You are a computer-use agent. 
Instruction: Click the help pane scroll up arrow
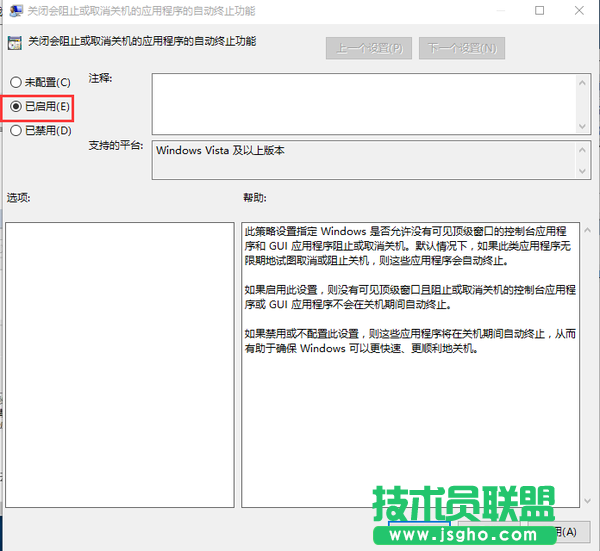coord(587,230)
